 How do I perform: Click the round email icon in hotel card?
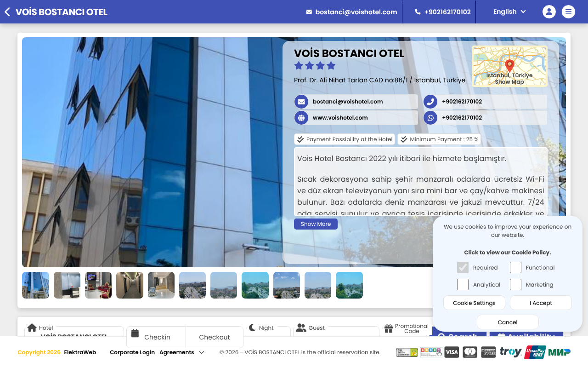(x=301, y=102)
